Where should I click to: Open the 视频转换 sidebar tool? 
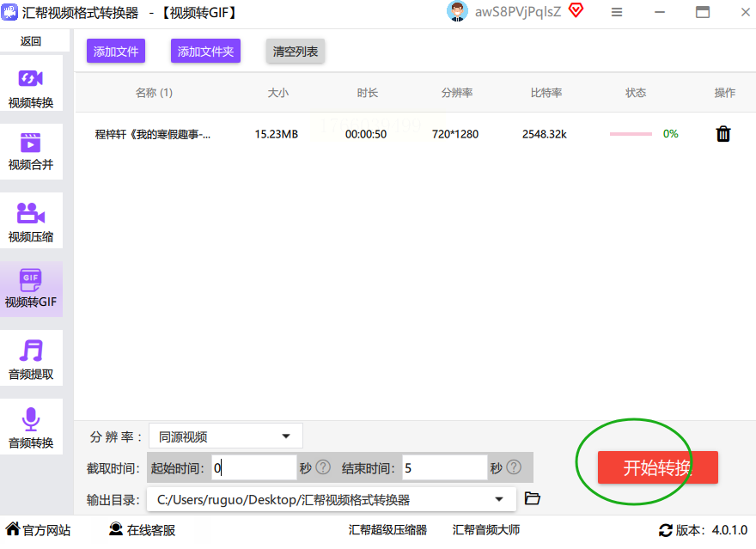coord(31,84)
